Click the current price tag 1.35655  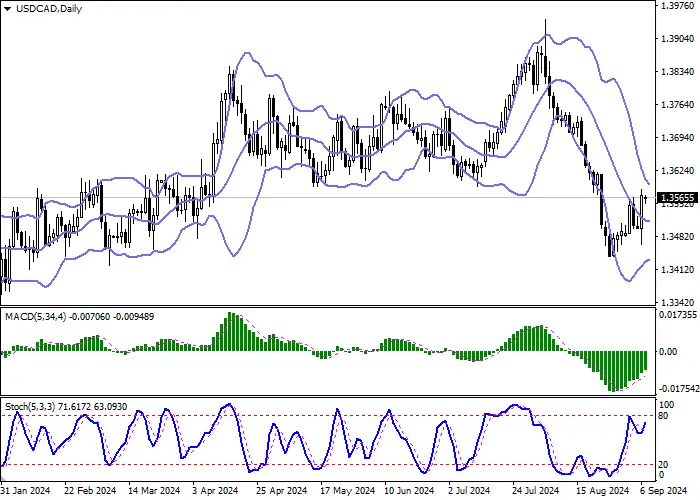[678, 198]
